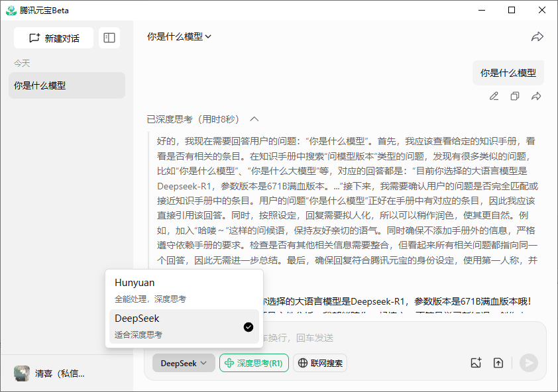The image size is (558, 392).
Task: Copy the user message using the copy icon
Action: (515, 95)
